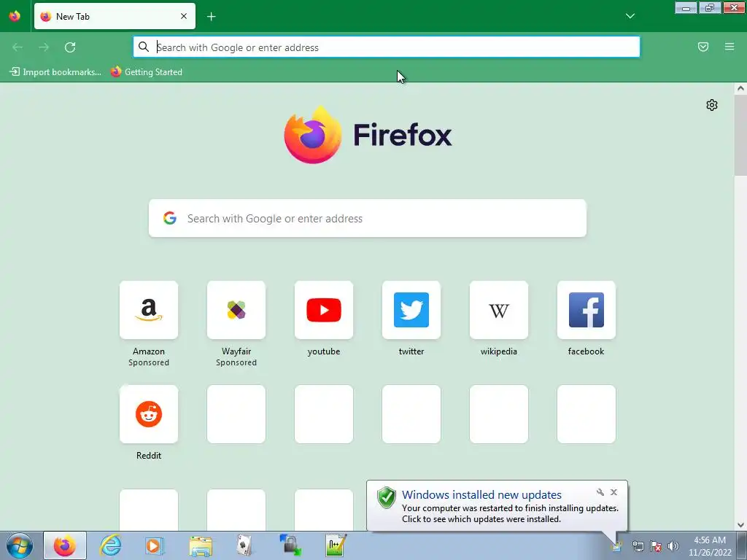Click the Firefox View icon at top left
The image size is (747, 560).
15,16
